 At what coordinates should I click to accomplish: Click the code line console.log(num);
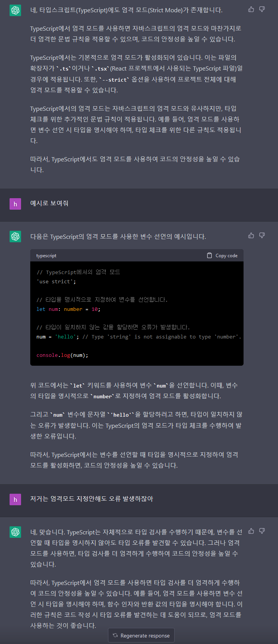tap(62, 355)
